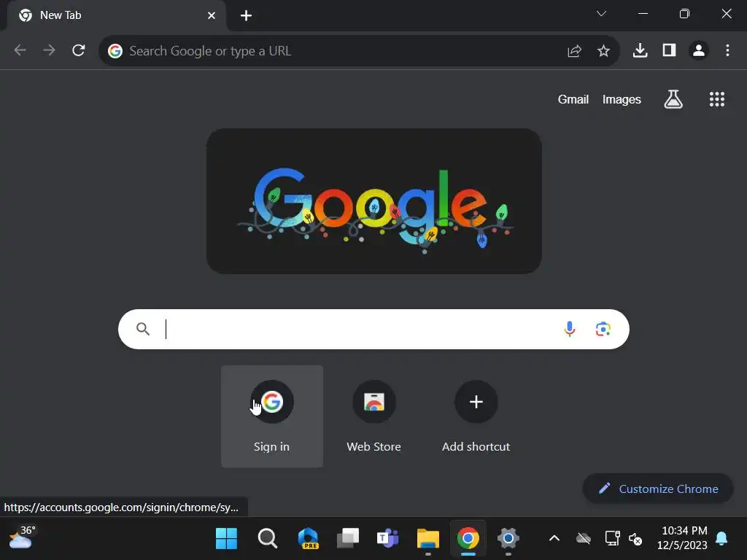Open File Explorer from the taskbar
This screenshot has width=747, height=560.
pos(427,539)
